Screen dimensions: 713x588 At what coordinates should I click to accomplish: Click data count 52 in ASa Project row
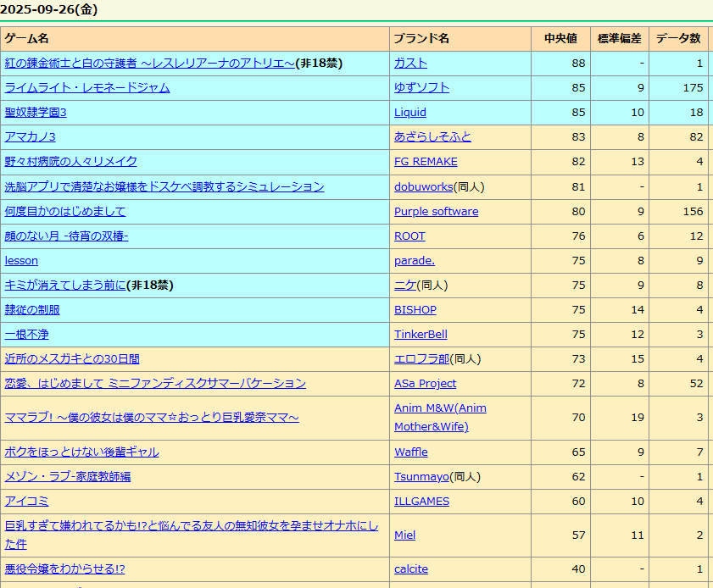(x=696, y=383)
